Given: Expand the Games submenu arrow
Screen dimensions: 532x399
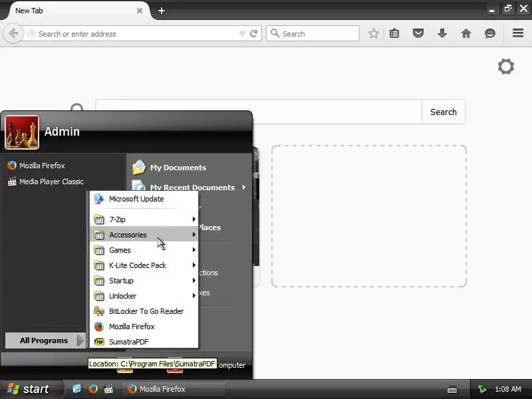Looking at the screenshot, I should pyautogui.click(x=194, y=250).
